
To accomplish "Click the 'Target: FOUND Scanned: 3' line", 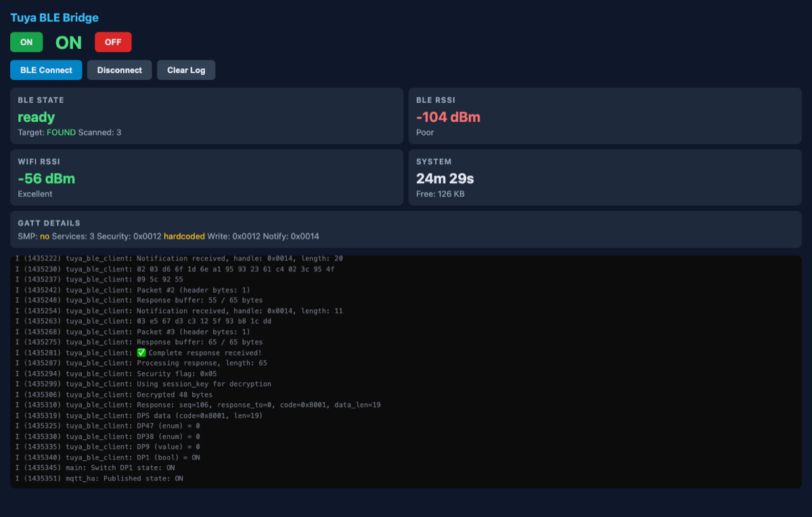I will click(x=70, y=133).
